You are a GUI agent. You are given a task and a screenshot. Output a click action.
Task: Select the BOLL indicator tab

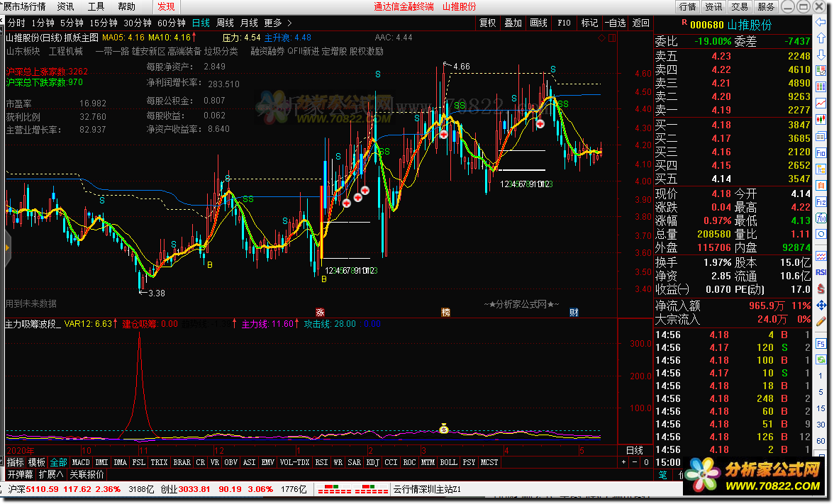pos(448,462)
